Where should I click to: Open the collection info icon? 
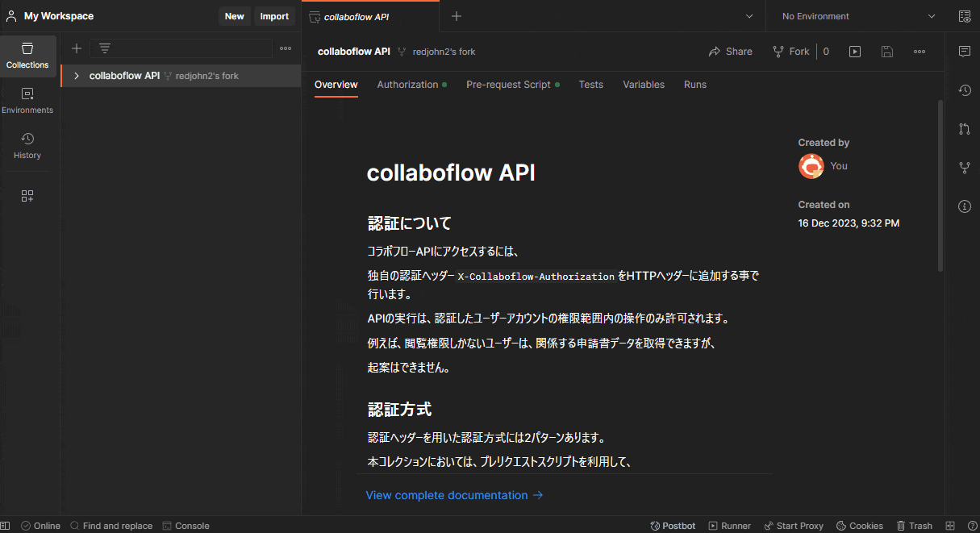pos(965,206)
